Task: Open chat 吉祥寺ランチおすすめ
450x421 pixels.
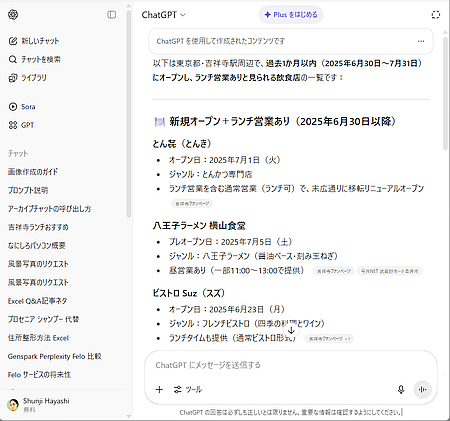Action: (x=38, y=227)
